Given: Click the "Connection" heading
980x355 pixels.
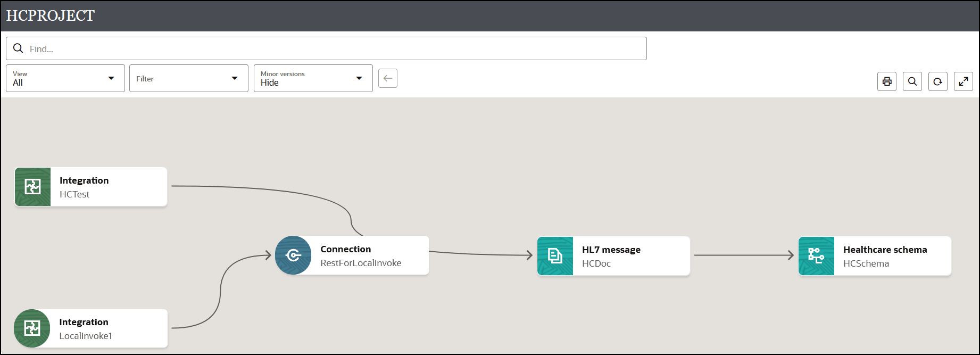Looking at the screenshot, I should [x=346, y=249].
